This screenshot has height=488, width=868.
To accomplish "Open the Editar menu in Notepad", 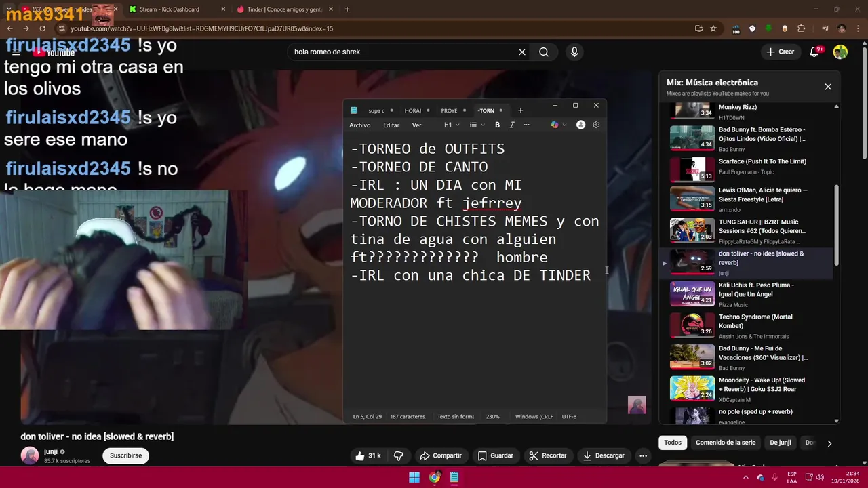I will click(x=391, y=125).
